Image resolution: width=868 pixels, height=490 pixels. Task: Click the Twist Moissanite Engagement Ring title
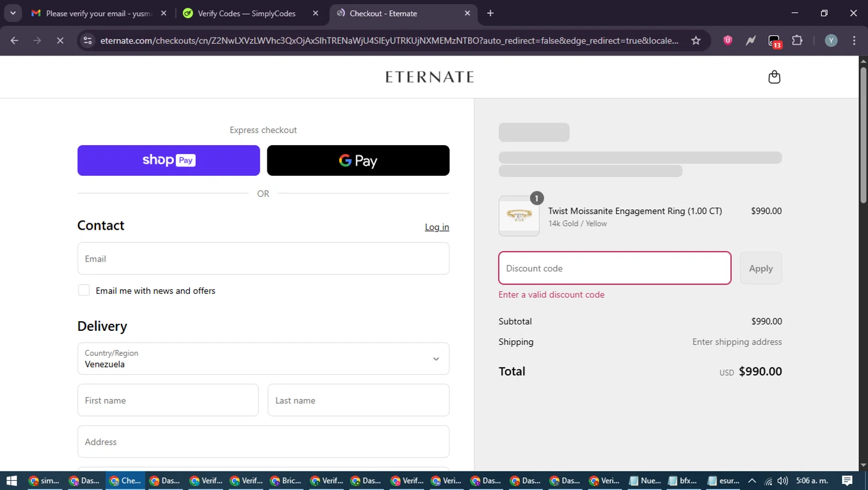pos(635,211)
